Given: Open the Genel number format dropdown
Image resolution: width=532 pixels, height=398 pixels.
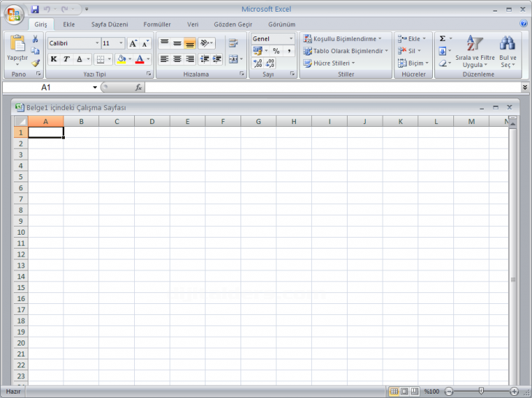Looking at the screenshot, I should point(291,39).
